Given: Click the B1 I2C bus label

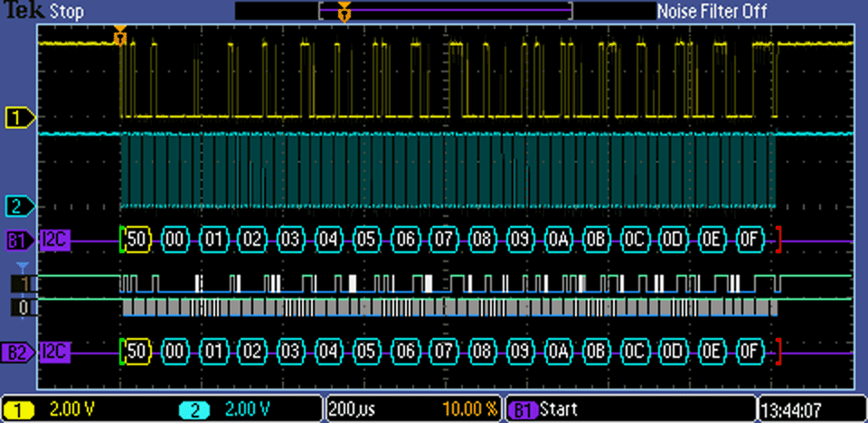Looking at the screenshot, I should [55, 240].
